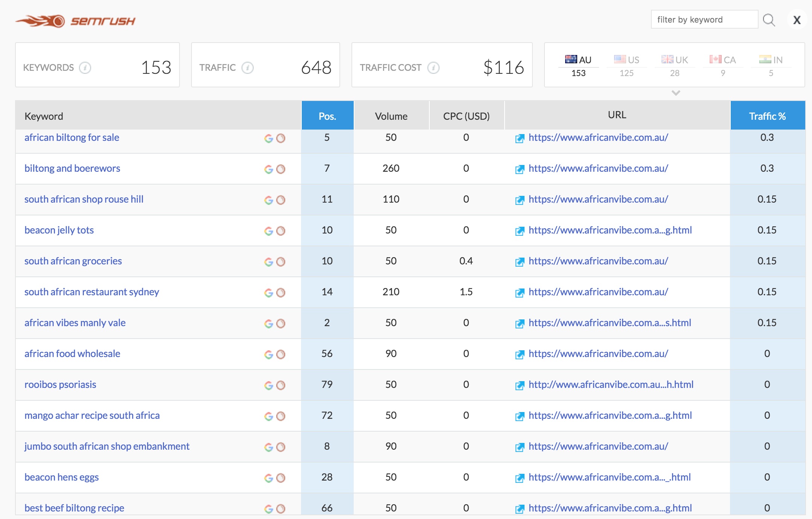Sort table by CPC (USD) column
This screenshot has width=812, height=519.
467,116
